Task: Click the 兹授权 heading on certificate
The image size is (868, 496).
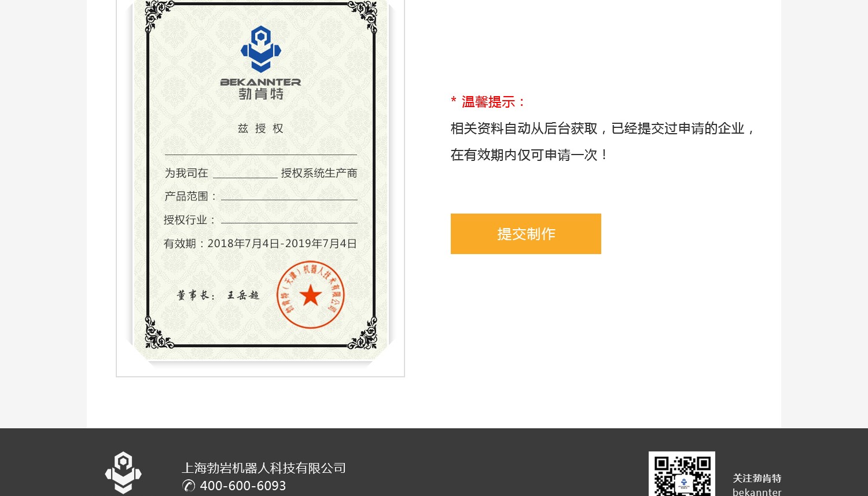Action: point(261,128)
